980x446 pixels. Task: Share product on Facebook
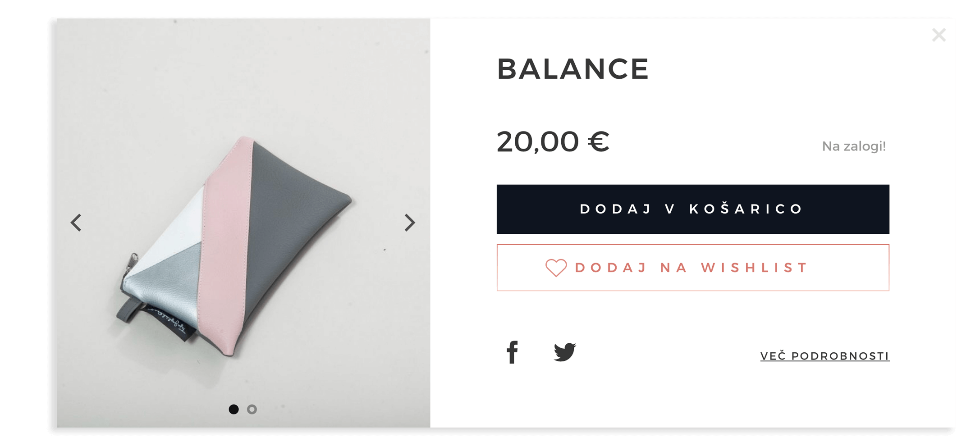(512, 352)
